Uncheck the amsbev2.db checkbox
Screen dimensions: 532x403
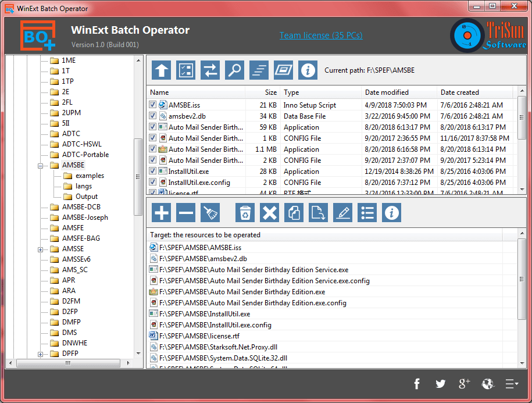(x=153, y=116)
